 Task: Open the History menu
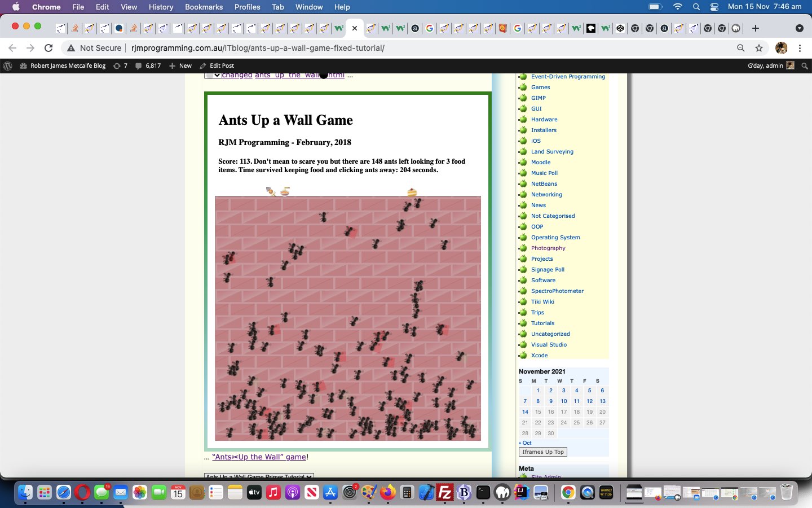point(161,7)
